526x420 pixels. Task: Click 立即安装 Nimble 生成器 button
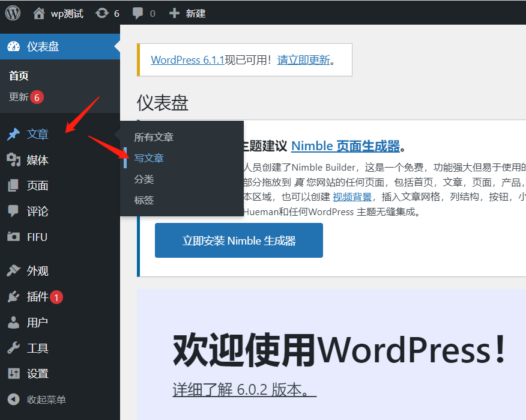239,240
